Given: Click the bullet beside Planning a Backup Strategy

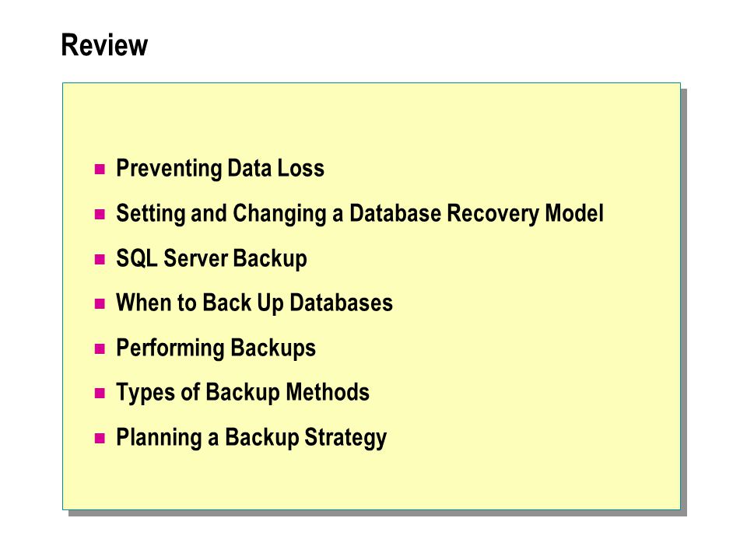Looking at the screenshot, I should point(100,438).
